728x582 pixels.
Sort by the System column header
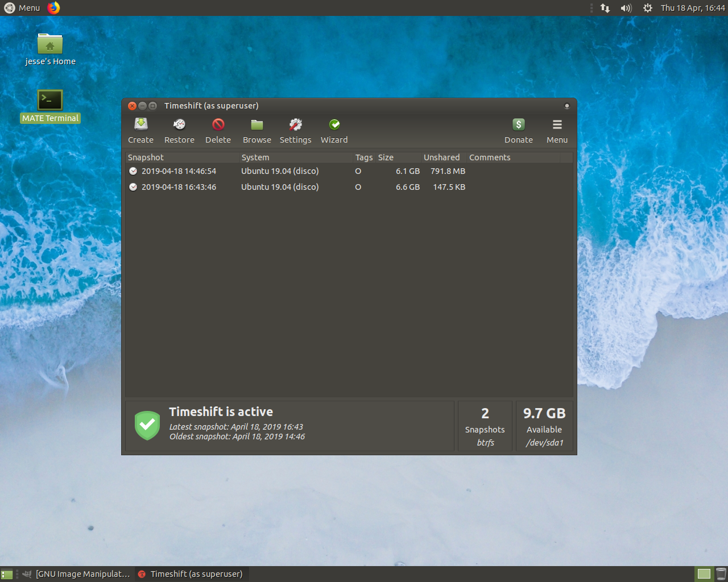tap(296, 157)
